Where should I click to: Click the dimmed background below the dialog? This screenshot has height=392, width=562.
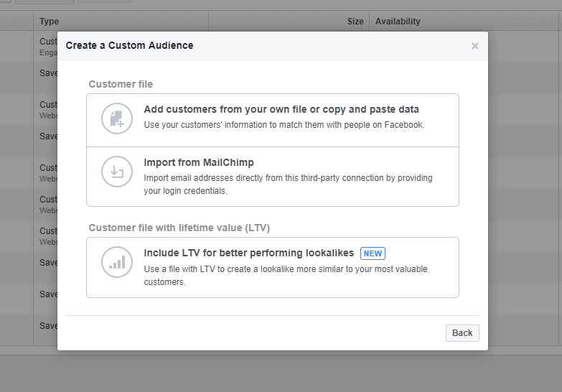coord(280,372)
